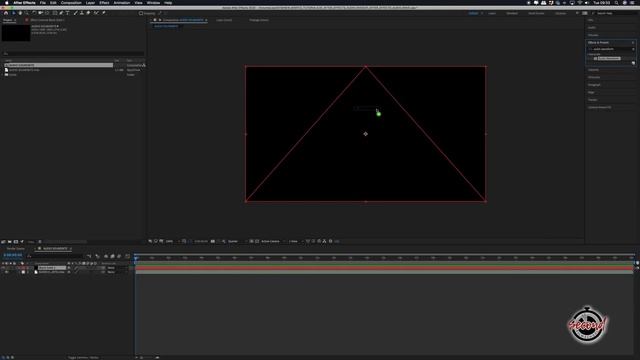Image resolution: width=640 pixels, height=360 pixels.
Task: Click the Create new composition icon
Action: click(x=16, y=242)
